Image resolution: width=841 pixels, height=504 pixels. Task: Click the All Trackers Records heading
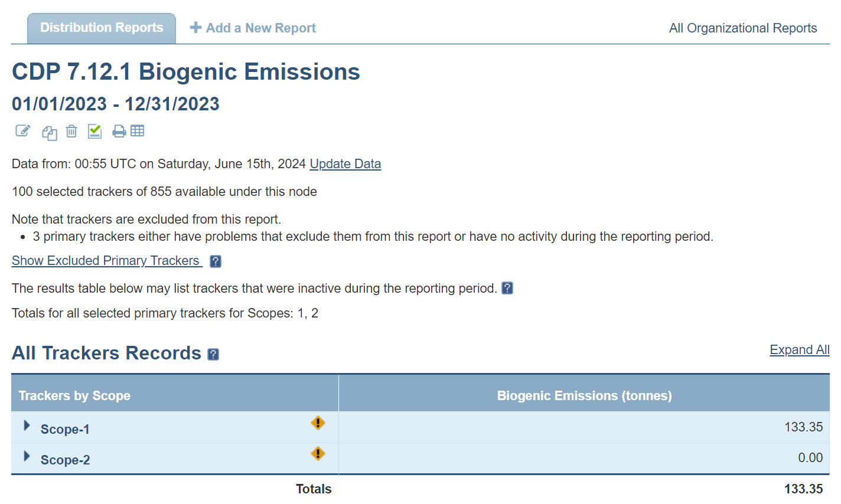tap(107, 353)
